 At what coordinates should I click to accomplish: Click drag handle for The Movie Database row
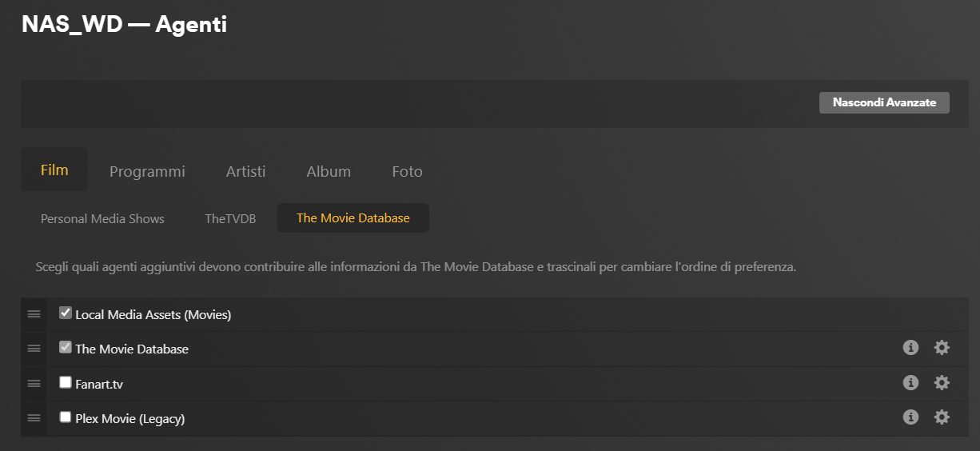[x=34, y=349]
